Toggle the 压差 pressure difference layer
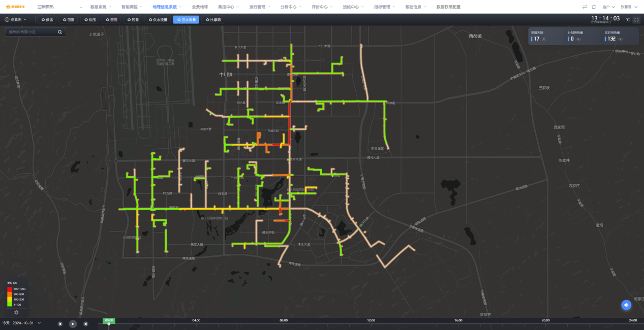This screenshot has height=330, width=644. point(133,20)
